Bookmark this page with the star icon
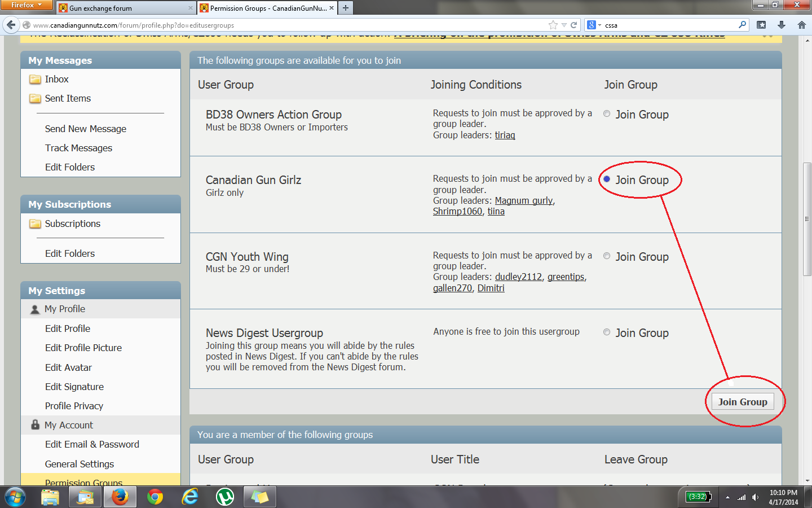Viewport: 812px width, 508px height. [x=553, y=25]
